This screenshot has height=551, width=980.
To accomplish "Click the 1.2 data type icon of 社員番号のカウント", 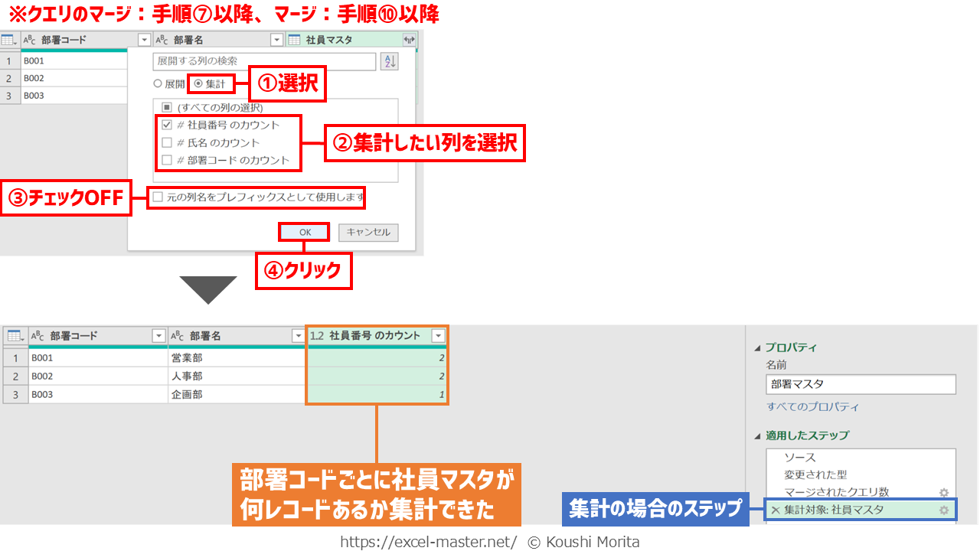I will pos(317,336).
